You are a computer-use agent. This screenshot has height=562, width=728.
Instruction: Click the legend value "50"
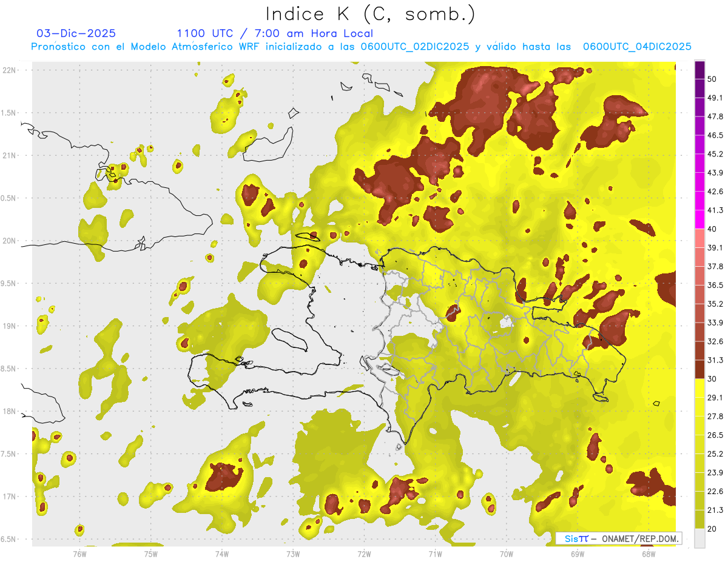(712, 79)
